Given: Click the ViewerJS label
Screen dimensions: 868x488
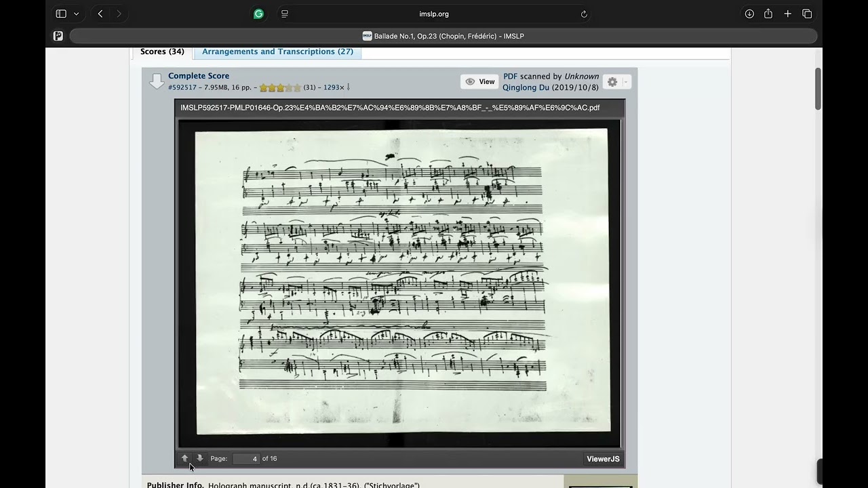Looking at the screenshot, I should (603, 459).
